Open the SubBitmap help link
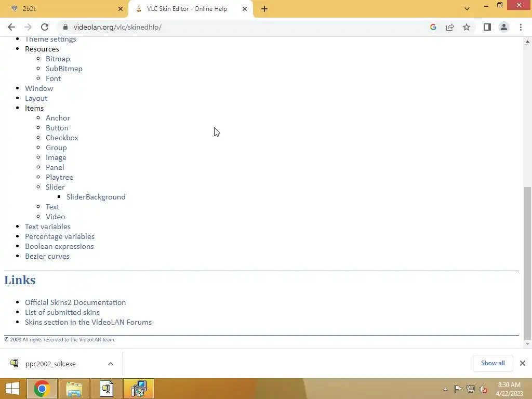Screen dimensions: 532x399 tap(64, 69)
